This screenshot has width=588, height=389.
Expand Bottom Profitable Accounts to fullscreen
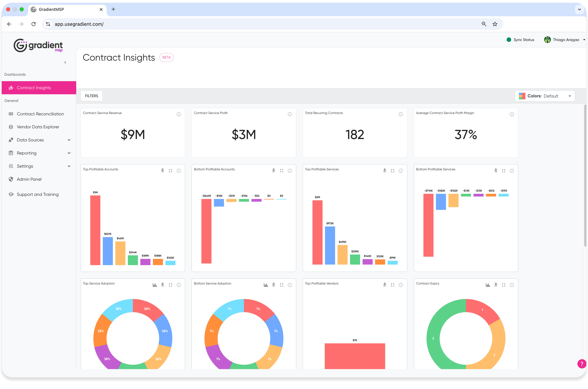(281, 171)
